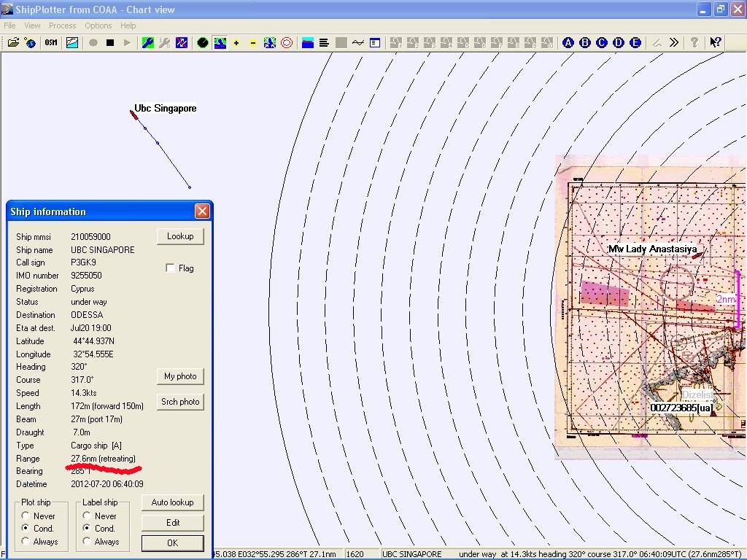The width and height of the screenshot is (747, 560).
Task: Click the blue circle E toolbar button
Action: coord(635,43)
